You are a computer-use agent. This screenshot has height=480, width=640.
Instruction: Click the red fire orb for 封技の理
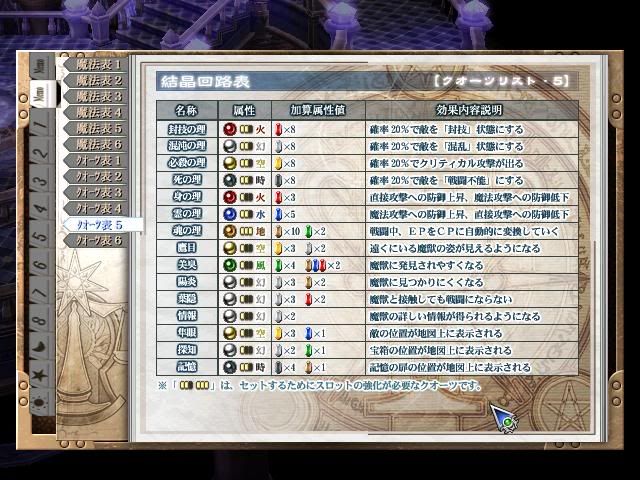pyautogui.click(x=230, y=129)
